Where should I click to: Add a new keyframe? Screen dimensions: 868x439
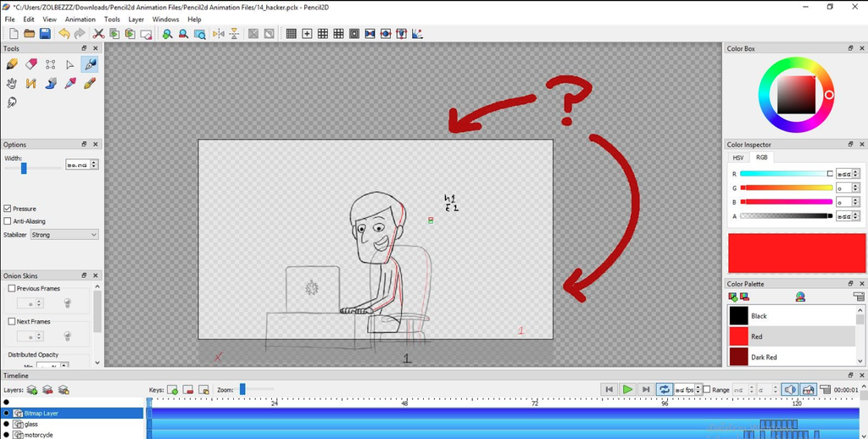tap(172, 390)
